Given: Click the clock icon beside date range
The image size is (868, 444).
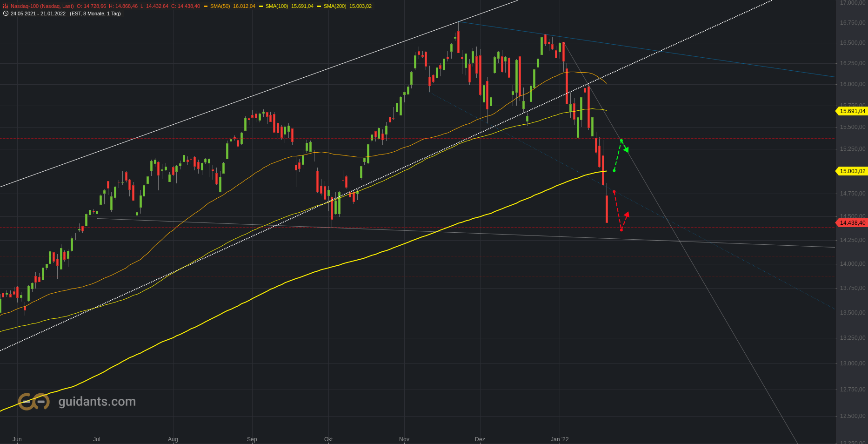Looking at the screenshot, I should [x=6, y=13].
